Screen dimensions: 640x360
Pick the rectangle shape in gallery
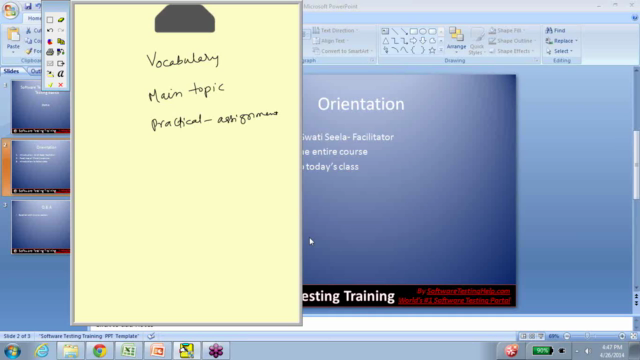(x=413, y=31)
